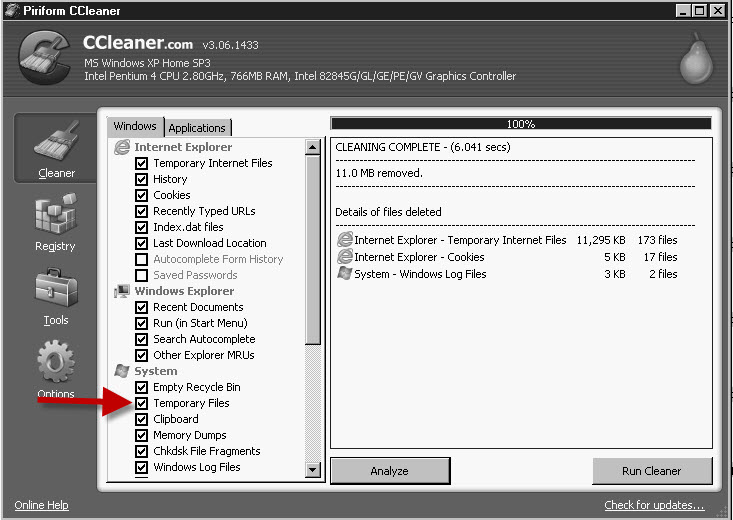Uncheck the History checkbox

click(x=141, y=179)
